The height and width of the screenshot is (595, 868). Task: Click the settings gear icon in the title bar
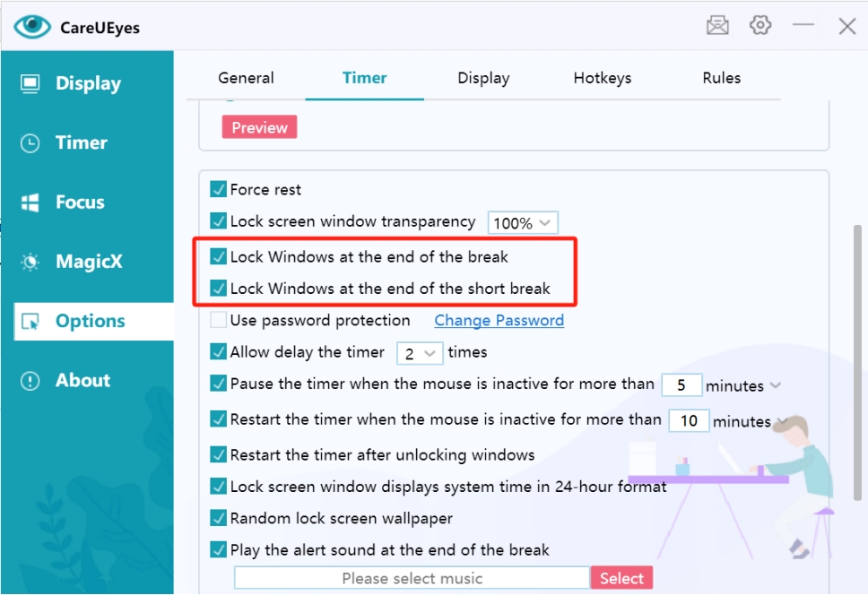(x=760, y=25)
